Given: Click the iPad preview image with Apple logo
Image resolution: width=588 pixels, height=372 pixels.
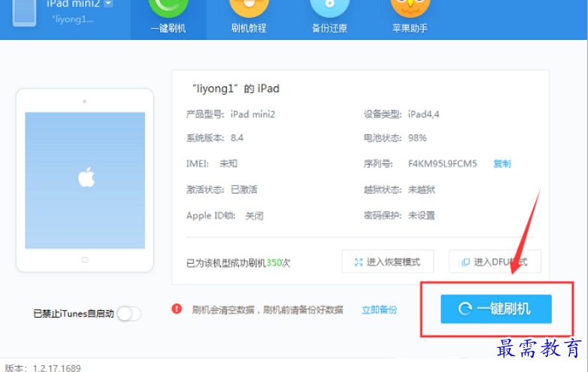Looking at the screenshot, I should point(85,180).
